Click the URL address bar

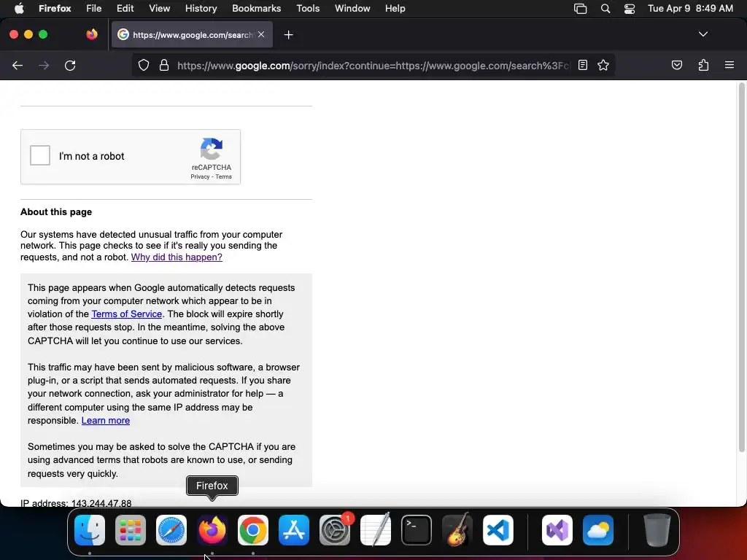373,65
